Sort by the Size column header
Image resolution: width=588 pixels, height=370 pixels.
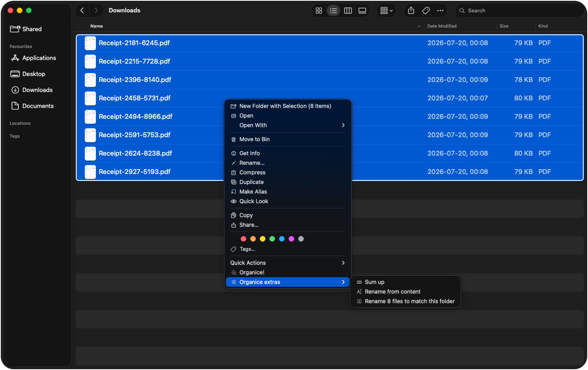(504, 26)
